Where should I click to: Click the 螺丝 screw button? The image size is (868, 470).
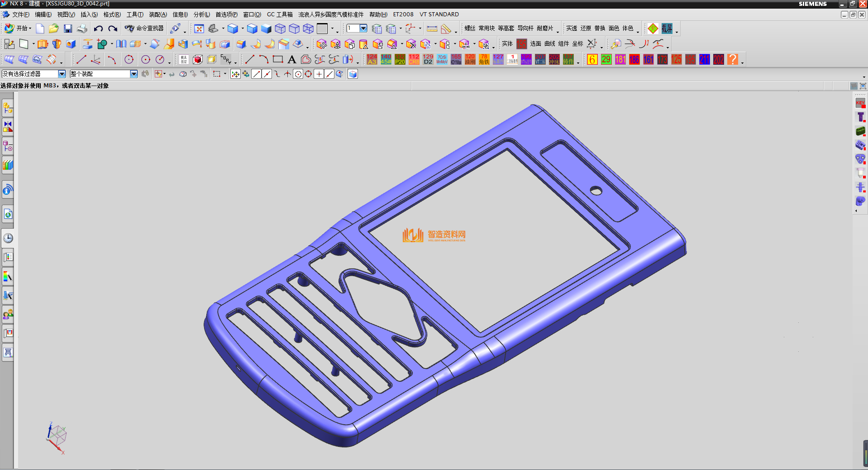point(470,29)
